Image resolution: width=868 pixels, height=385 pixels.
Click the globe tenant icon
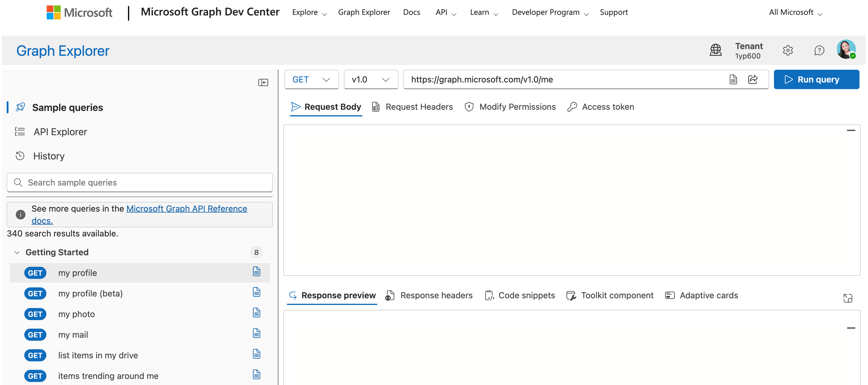click(x=715, y=50)
